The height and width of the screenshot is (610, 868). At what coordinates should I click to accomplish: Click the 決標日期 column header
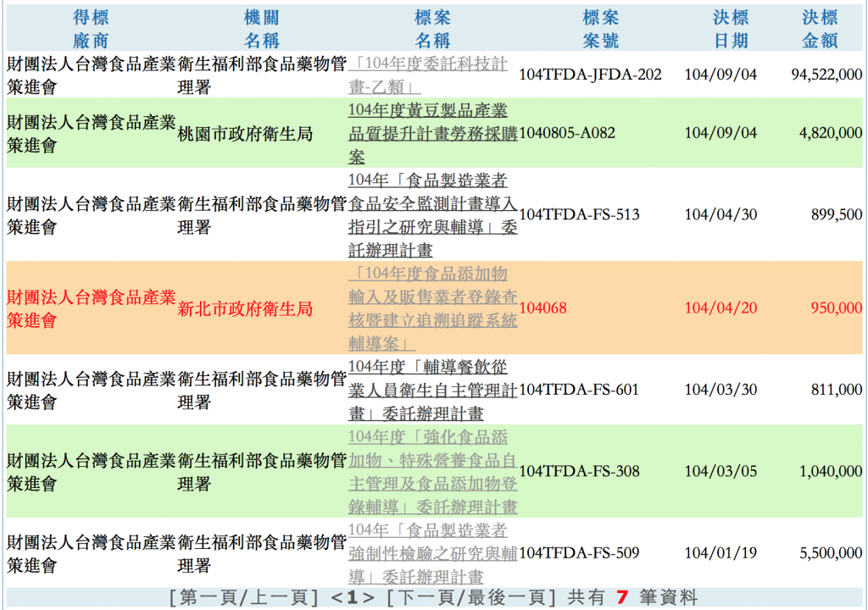click(x=731, y=29)
